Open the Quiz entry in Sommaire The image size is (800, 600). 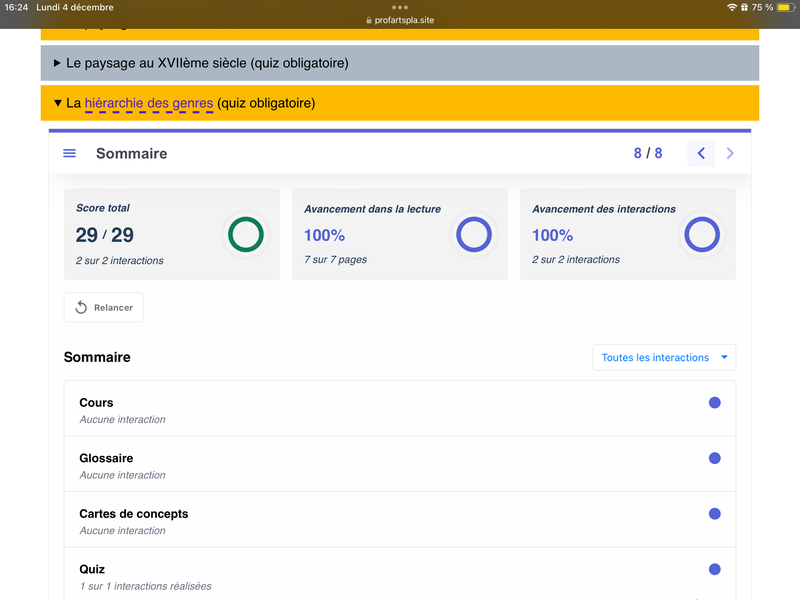click(92, 569)
